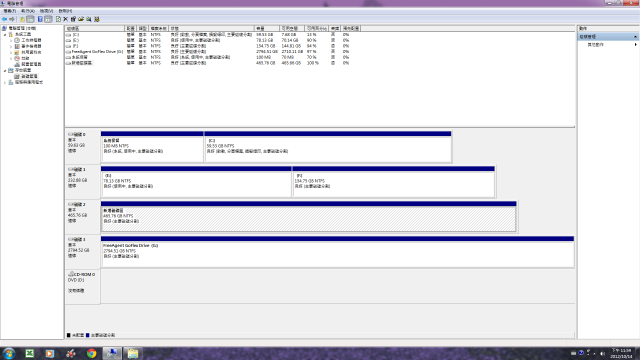This screenshot has width=640, height=360.
Task: Open the Windows Start button
Action: pos(9,353)
